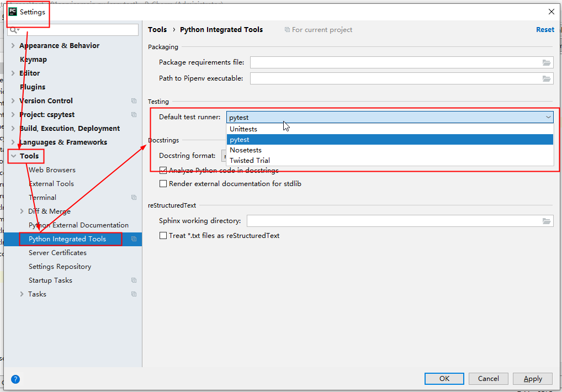Select Python Integrated Tools item
This screenshot has height=392, width=562.
[x=67, y=239]
